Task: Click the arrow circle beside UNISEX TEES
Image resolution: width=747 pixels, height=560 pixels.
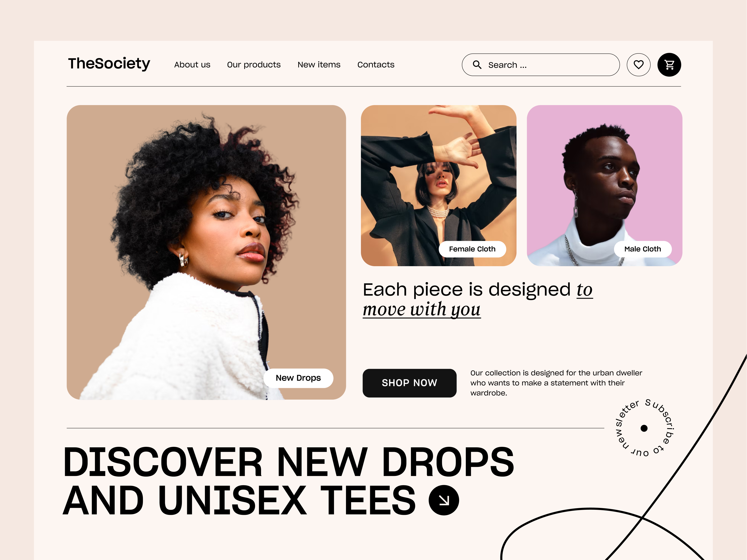Action: click(x=443, y=500)
